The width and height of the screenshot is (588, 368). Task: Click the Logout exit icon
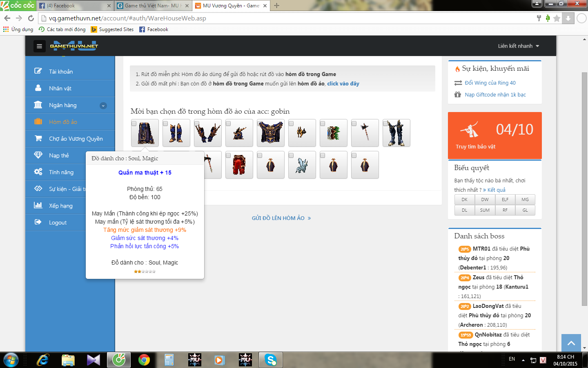click(38, 222)
